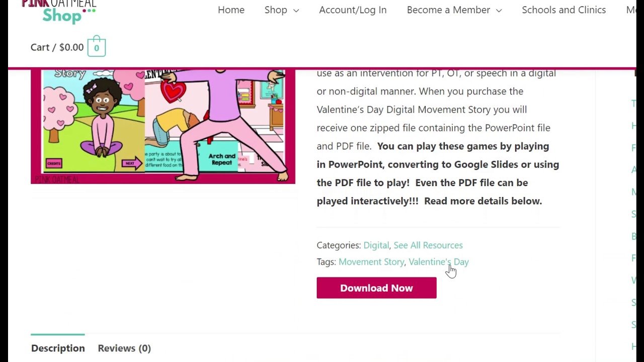Screen dimensions: 644x362
Task: Open the Valentine's movement story product image
Action: pyautogui.click(x=163, y=127)
